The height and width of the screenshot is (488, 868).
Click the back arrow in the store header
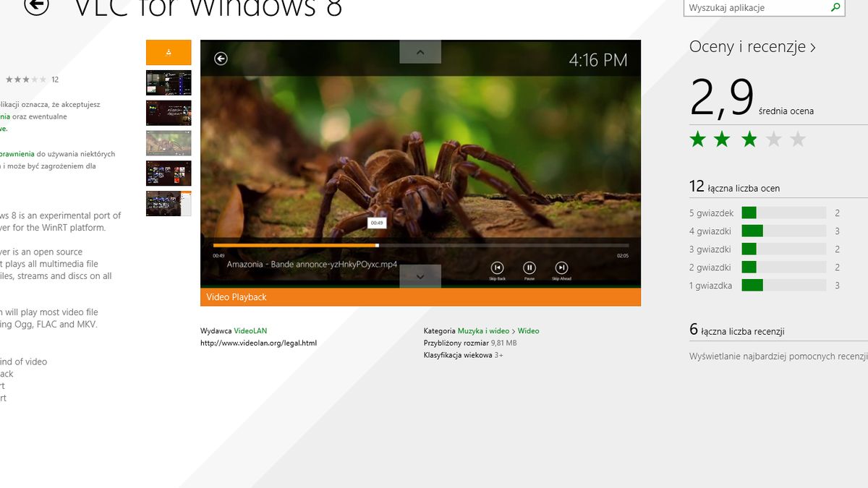tap(36, 6)
